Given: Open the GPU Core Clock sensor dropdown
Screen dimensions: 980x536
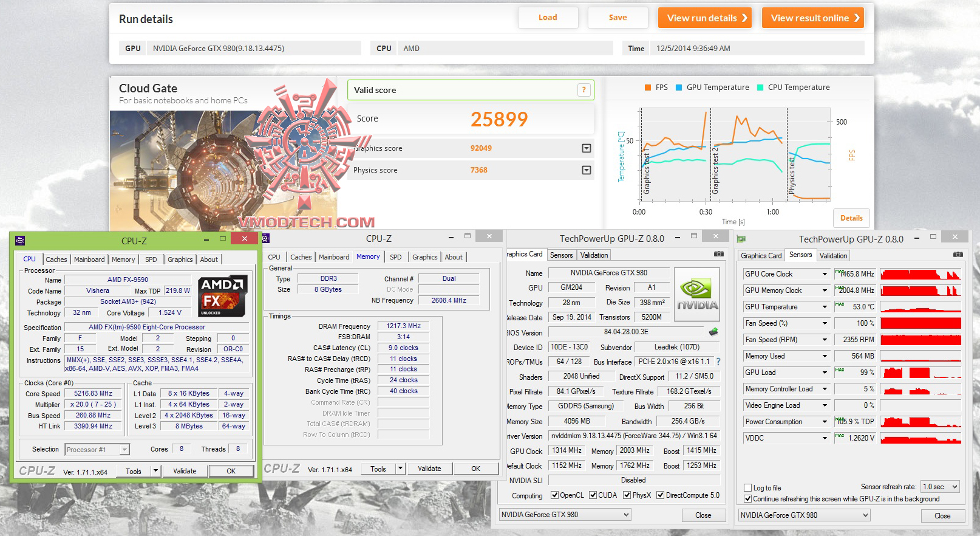Looking at the screenshot, I should [825, 274].
